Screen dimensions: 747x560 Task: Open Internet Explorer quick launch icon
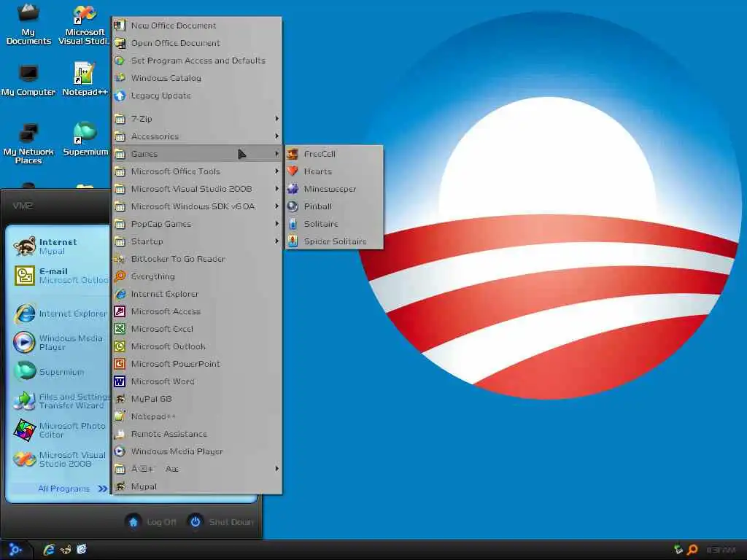(x=49, y=550)
